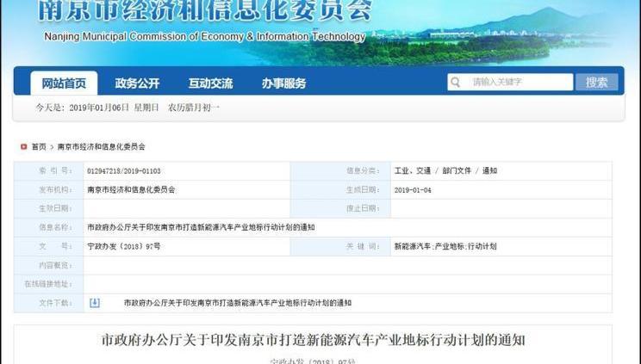Open 南京市经济和信息化委员会 breadcrumb link
The height and width of the screenshot is (364, 641).
[x=101, y=147]
